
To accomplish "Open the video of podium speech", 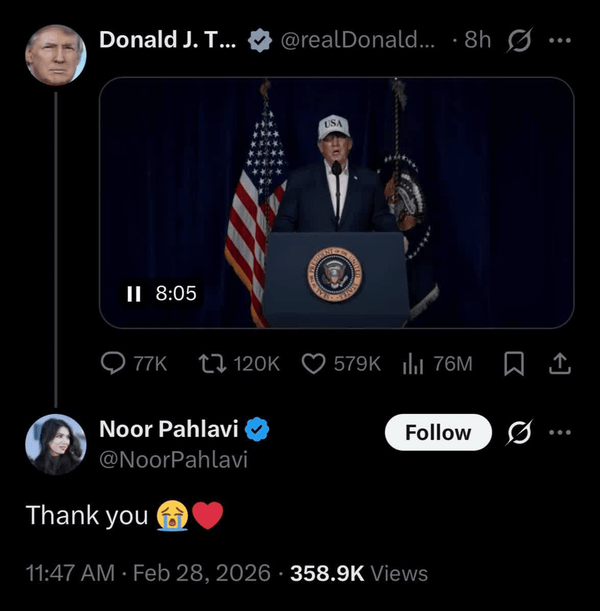I will click(x=336, y=200).
